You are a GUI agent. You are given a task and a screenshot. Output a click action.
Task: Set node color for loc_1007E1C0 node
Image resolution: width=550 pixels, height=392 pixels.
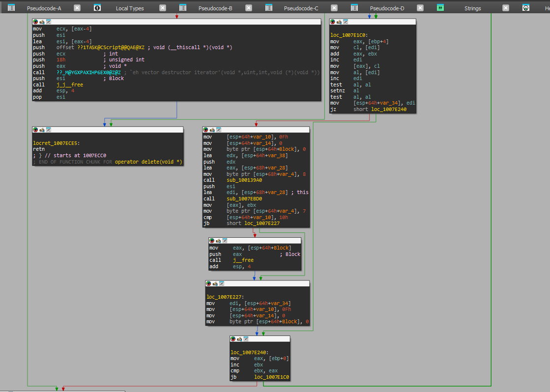pyautogui.click(x=333, y=22)
